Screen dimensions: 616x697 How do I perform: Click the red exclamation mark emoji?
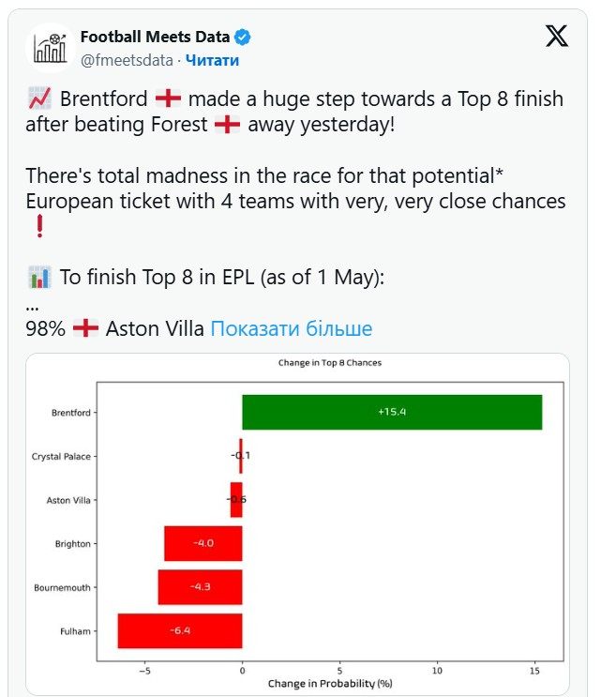39,226
